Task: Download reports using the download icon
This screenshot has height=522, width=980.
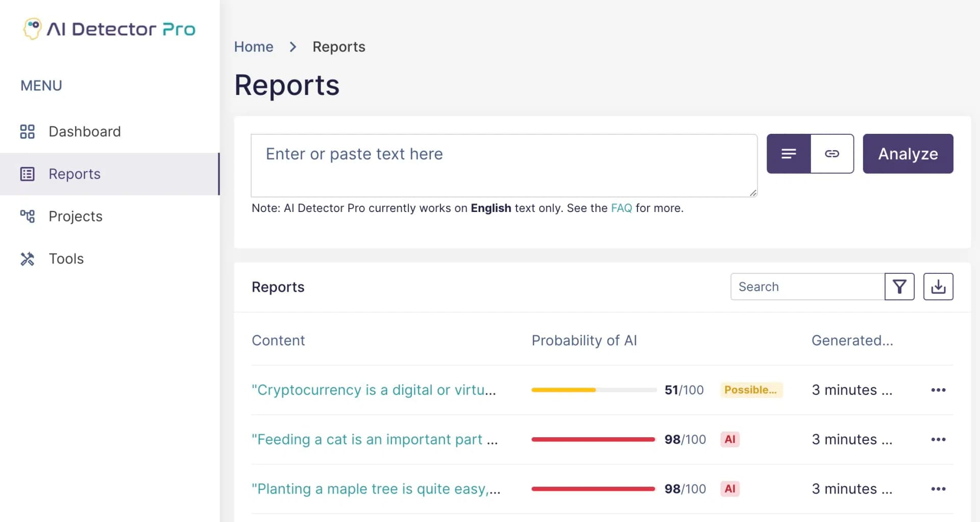Action: pos(938,287)
